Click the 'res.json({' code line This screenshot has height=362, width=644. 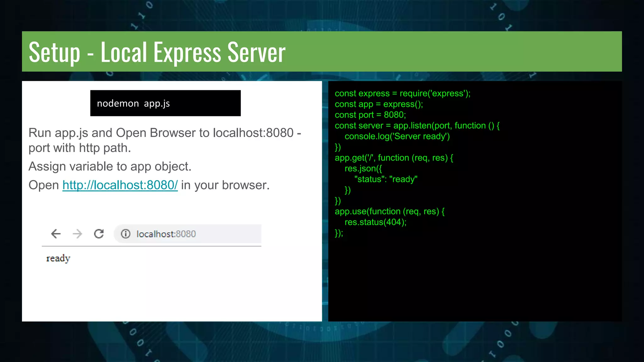363,168
